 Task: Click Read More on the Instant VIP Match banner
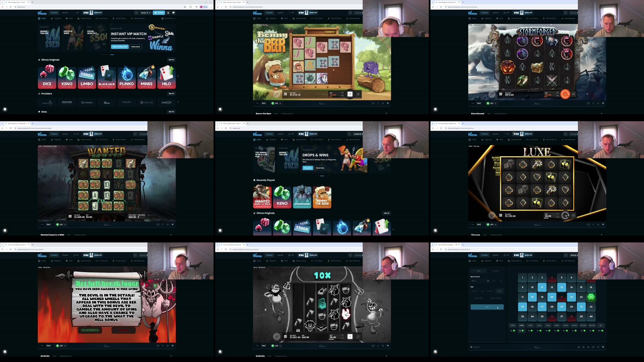(x=136, y=47)
